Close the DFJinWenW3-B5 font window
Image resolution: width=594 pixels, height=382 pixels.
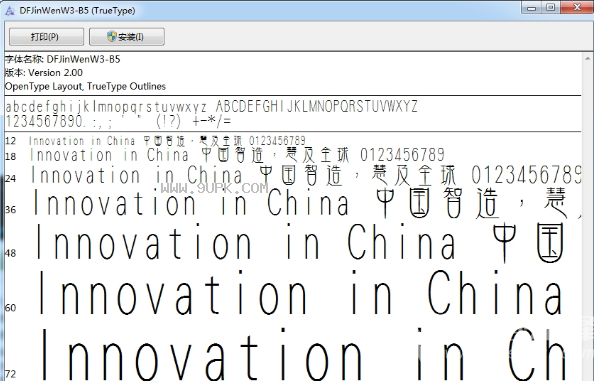pyautogui.click(x=577, y=8)
